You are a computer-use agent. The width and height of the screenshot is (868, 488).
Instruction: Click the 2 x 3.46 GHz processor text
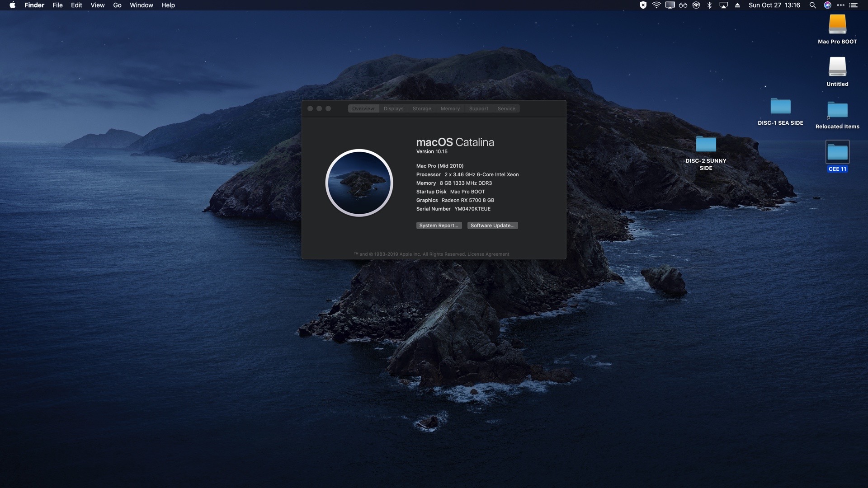point(481,174)
